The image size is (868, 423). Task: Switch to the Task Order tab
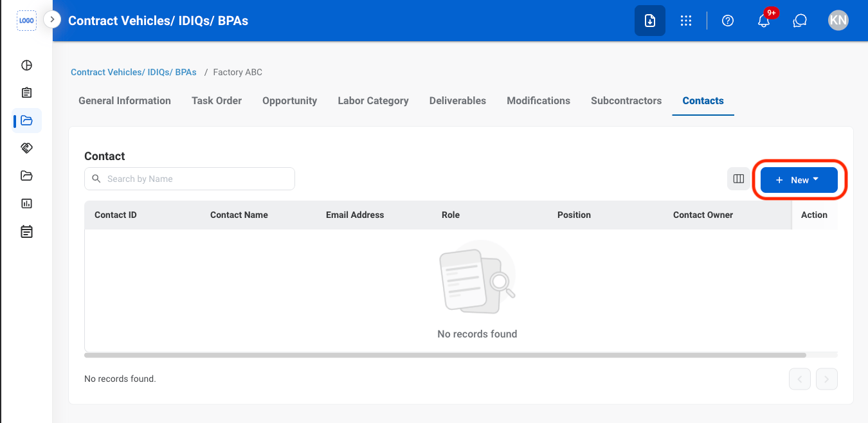point(217,101)
